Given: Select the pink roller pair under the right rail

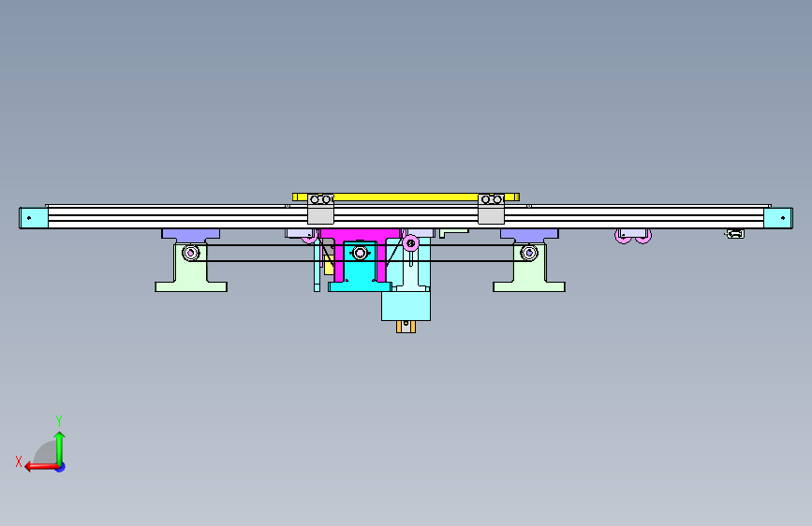Looking at the screenshot, I should click(633, 237).
